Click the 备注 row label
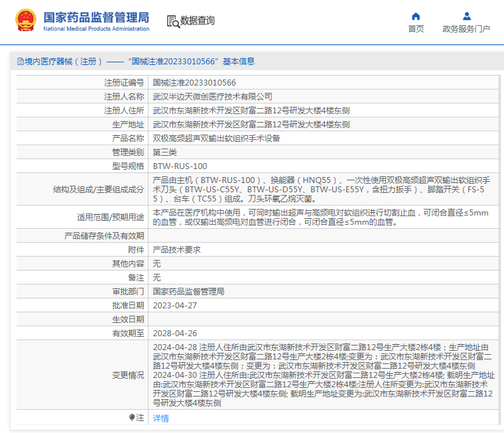Screen dimensions: 504x433 click(136, 277)
